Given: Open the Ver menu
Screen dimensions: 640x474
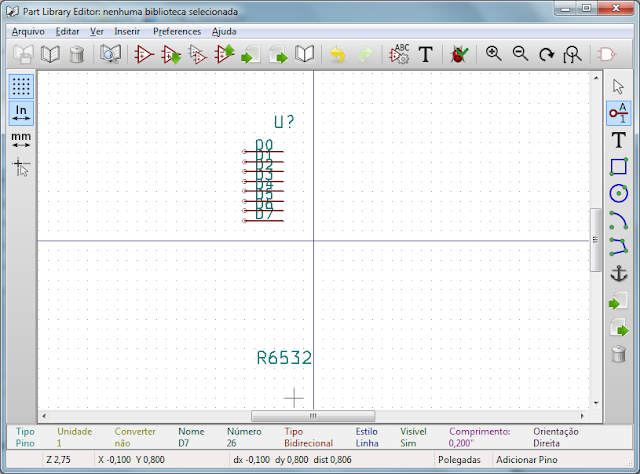Looking at the screenshot, I should (x=97, y=31).
